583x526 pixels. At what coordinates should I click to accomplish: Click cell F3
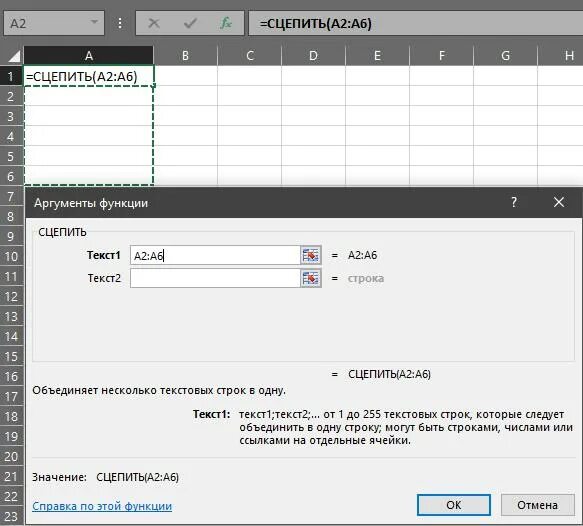441,116
